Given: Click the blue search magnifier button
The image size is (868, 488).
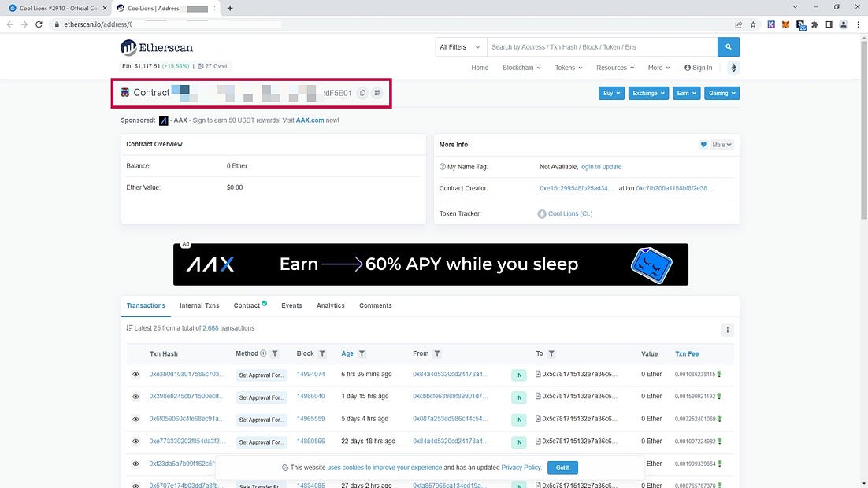Looking at the screenshot, I should click(729, 47).
